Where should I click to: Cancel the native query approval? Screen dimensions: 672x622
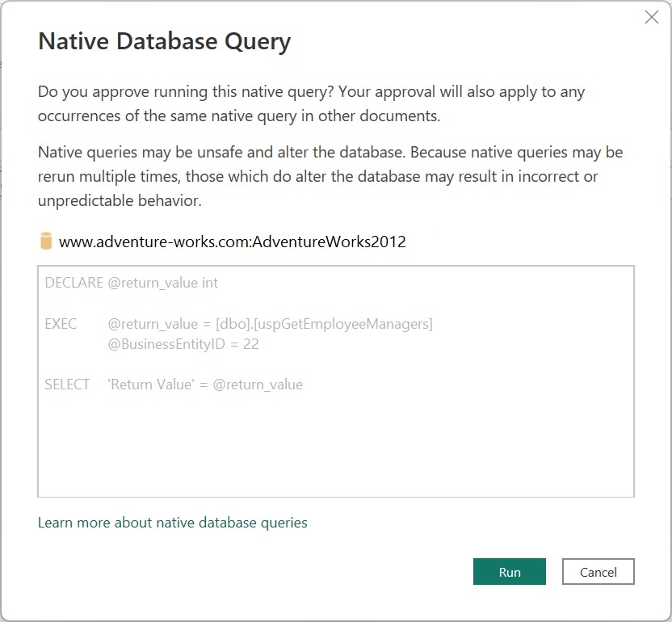click(598, 571)
